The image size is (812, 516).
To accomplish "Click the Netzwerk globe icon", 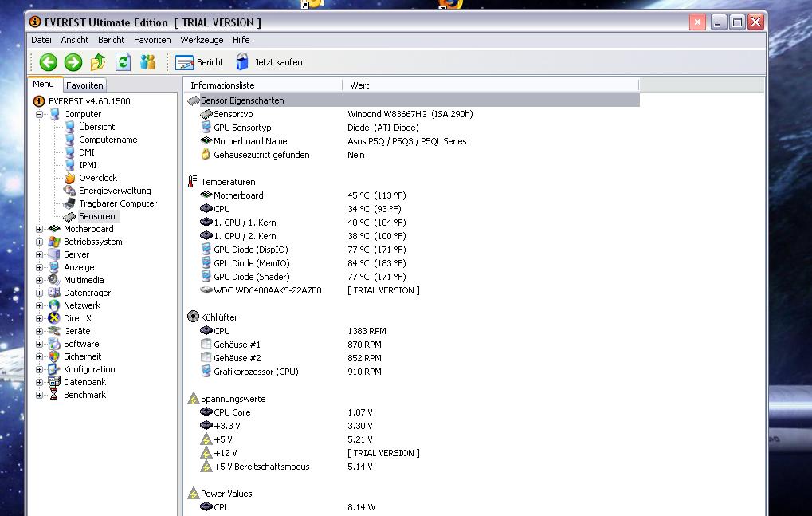I will point(54,305).
